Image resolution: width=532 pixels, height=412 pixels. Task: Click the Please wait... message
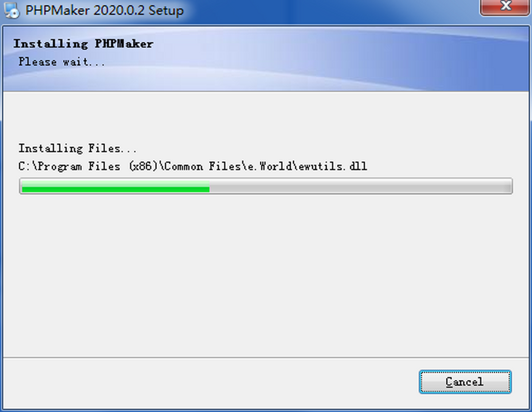pos(62,62)
